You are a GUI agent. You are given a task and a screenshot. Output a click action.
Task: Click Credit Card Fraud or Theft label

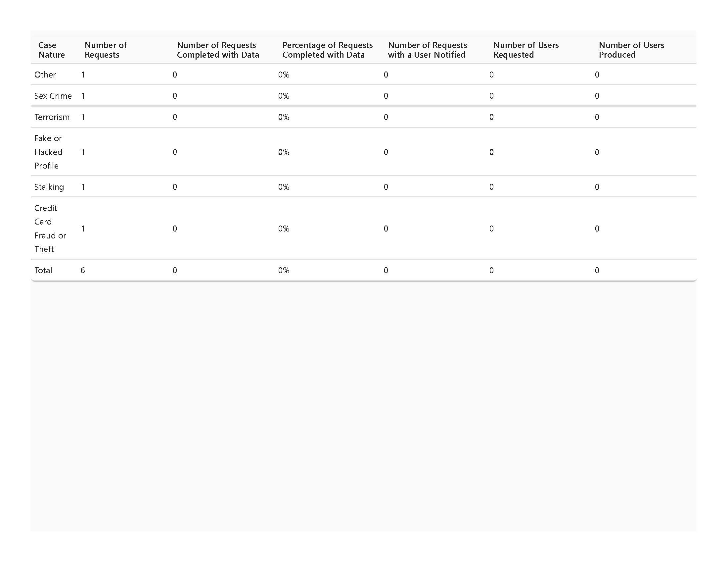pyautogui.click(x=50, y=229)
